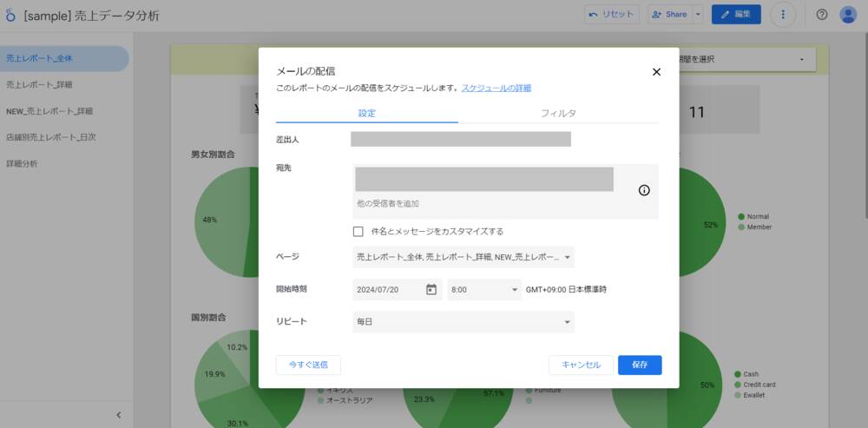Click the user account avatar

pos(848,15)
